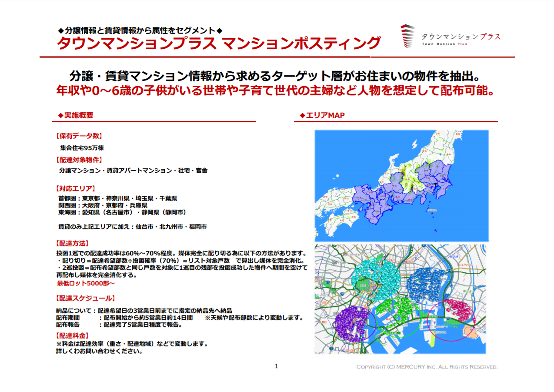Select the red text "最低ロット5000部～"

tap(86, 283)
